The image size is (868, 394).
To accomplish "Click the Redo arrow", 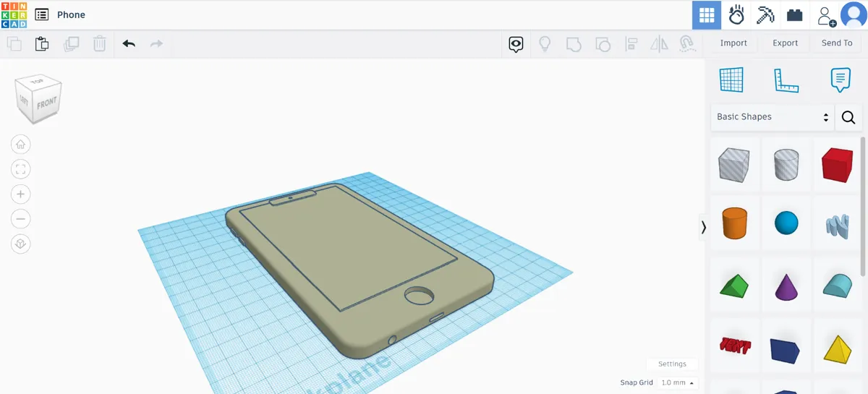I will tap(156, 44).
